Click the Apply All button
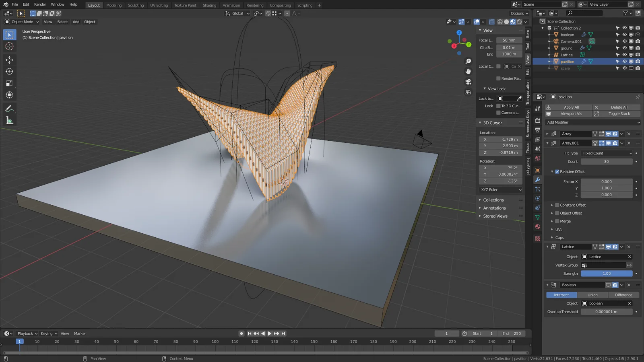Image resolution: width=644 pixels, height=362 pixels. coord(571,107)
